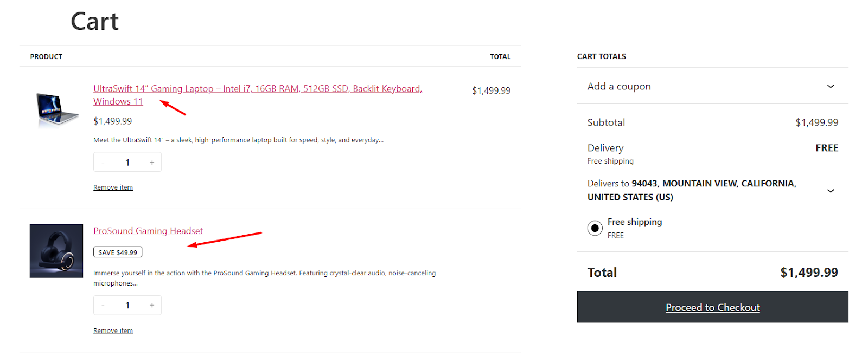This screenshot has height=363, width=868.
Task: Open the ProSound Gaming Headset product link
Action: pos(148,231)
